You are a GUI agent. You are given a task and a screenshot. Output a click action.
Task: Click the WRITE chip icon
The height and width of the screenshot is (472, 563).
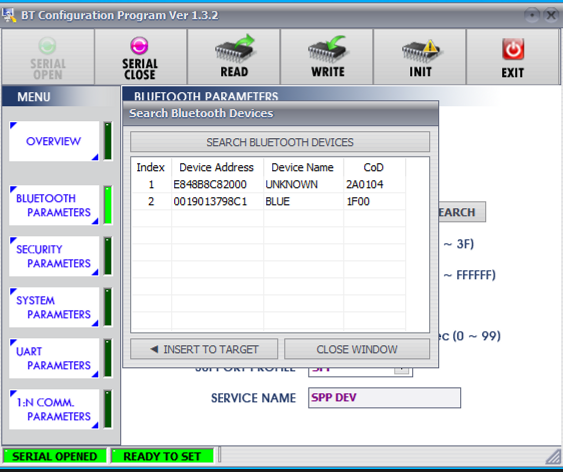click(x=327, y=49)
